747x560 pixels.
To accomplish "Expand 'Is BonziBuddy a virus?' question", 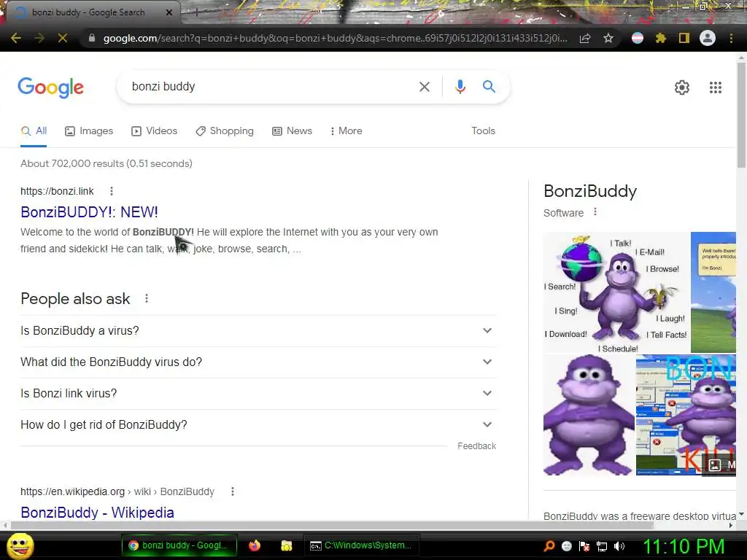I will (x=258, y=330).
